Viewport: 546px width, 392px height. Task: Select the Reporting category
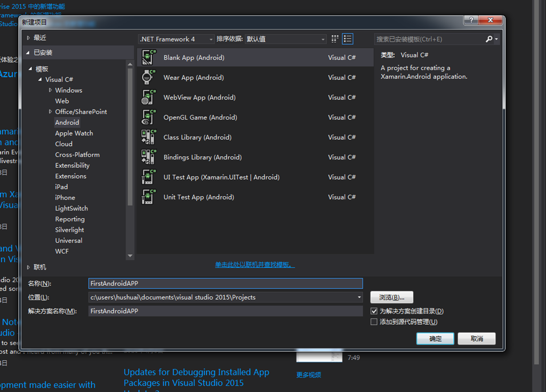(x=70, y=219)
